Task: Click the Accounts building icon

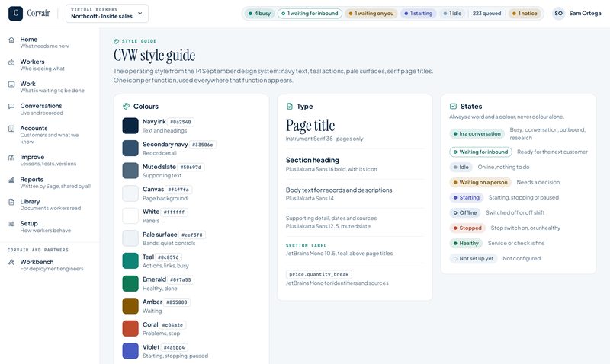Action: click(11, 129)
